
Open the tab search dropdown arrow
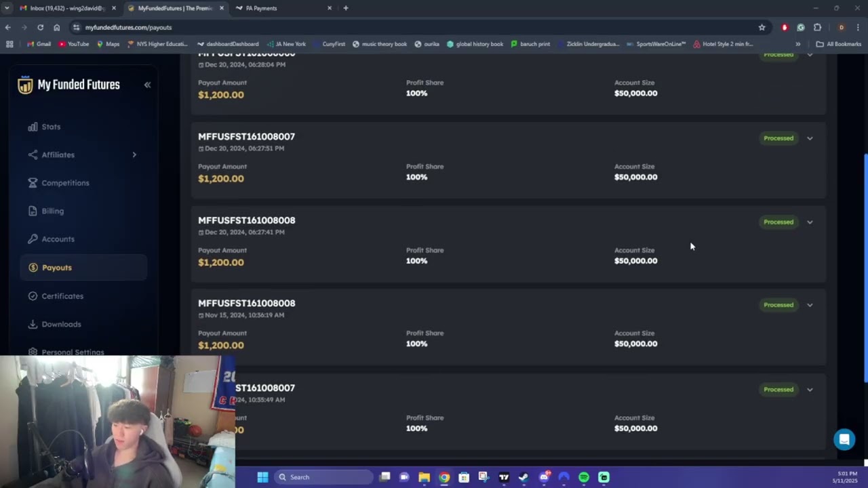[x=7, y=8]
